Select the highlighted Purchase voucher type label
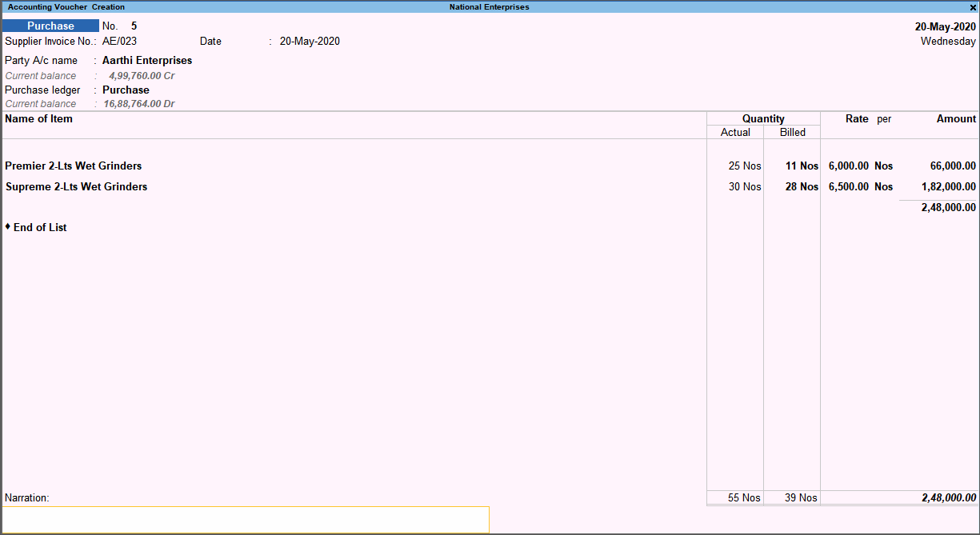Screen dimensions: 980x535 (50, 25)
